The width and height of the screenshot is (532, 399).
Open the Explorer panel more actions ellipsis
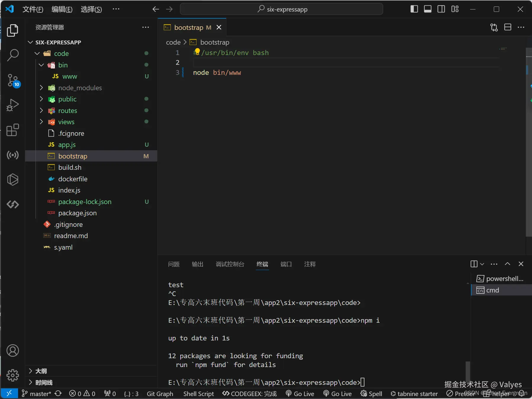tap(146, 27)
